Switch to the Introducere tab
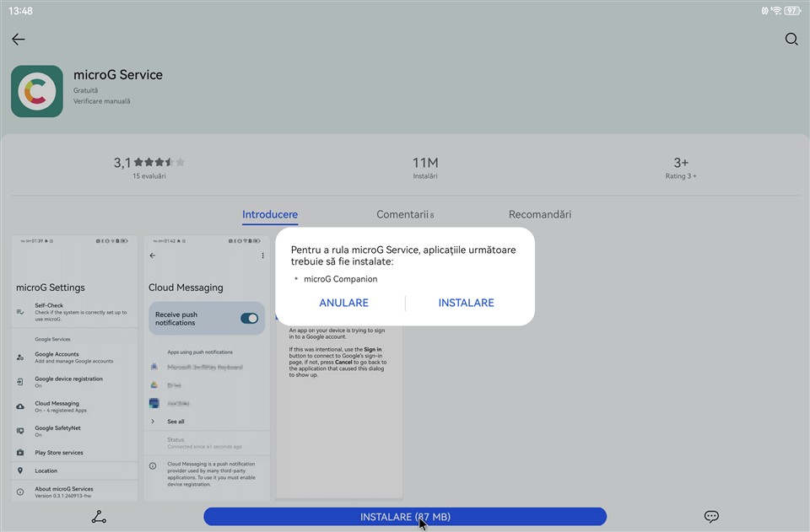The image size is (810, 532). pyautogui.click(x=270, y=214)
